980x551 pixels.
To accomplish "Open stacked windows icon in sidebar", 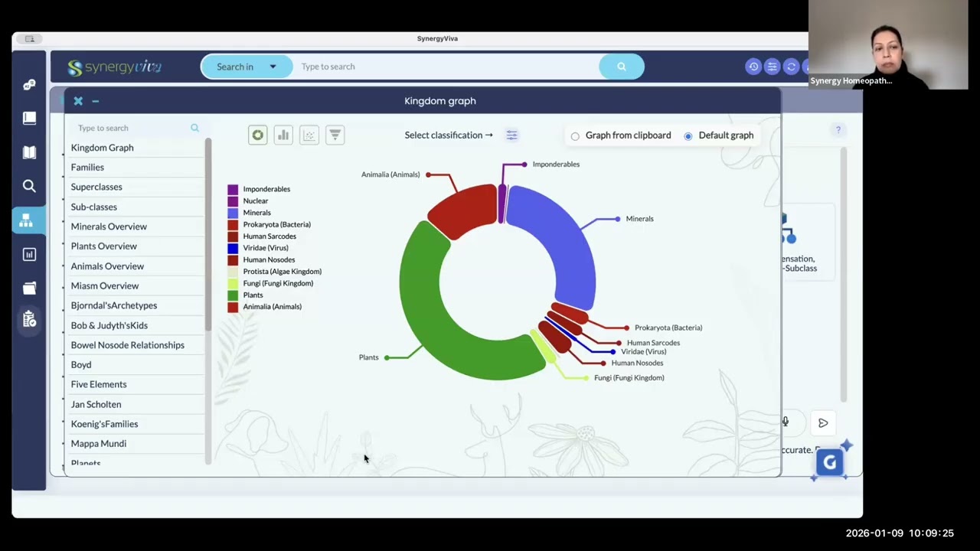I will [29, 288].
